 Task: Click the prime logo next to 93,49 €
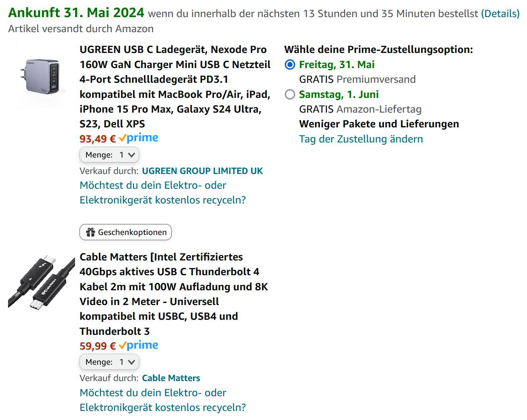tap(138, 138)
